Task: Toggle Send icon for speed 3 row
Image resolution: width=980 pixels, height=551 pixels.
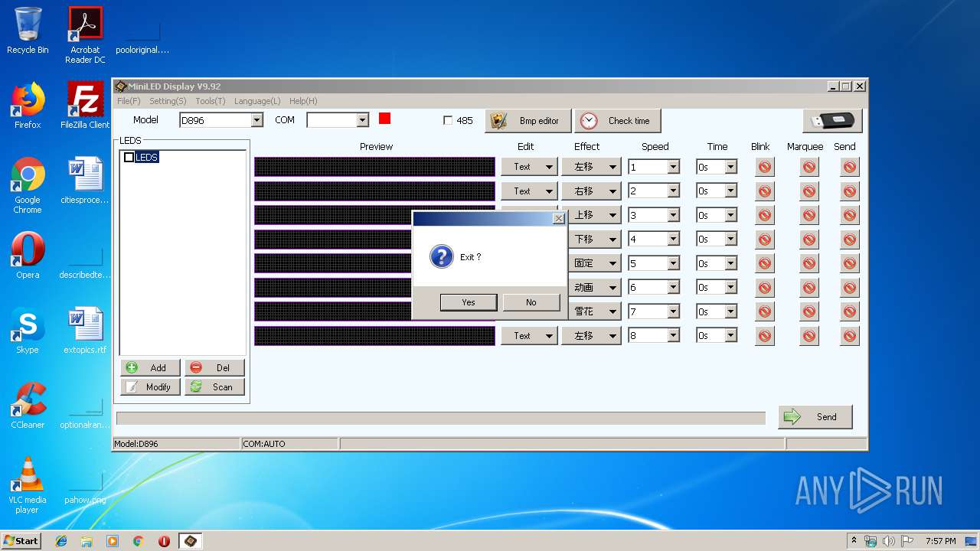Action: pyautogui.click(x=849, y=215)
